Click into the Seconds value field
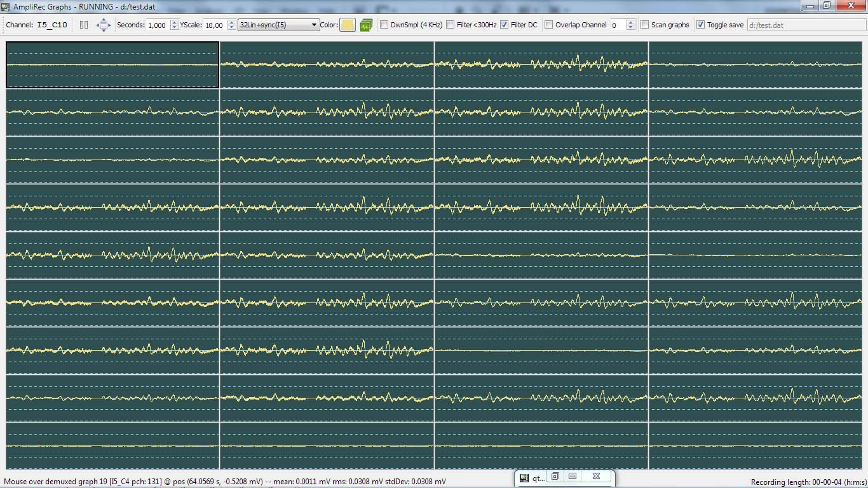The width and height of the screenshot is (868, 488). point(158,25)
